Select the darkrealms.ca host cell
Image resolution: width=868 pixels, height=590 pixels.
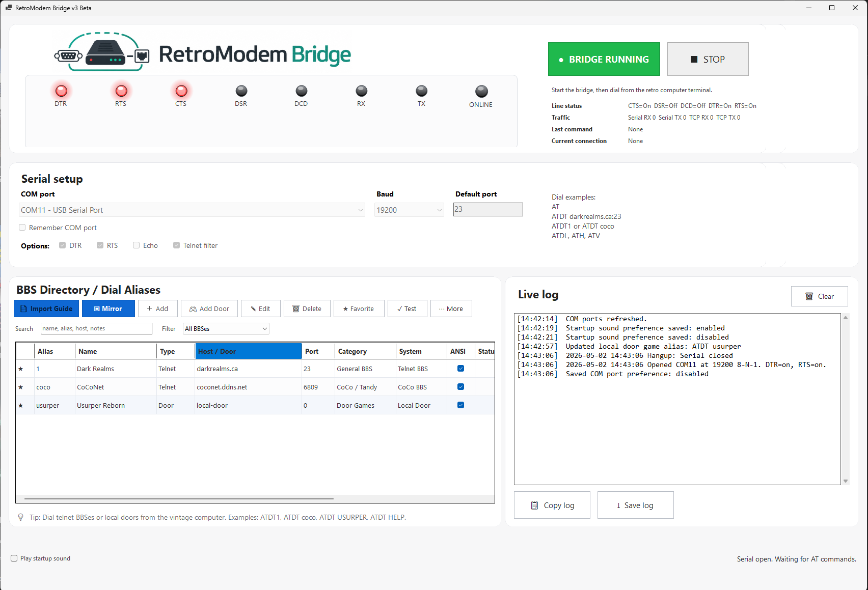click(249, 369)
